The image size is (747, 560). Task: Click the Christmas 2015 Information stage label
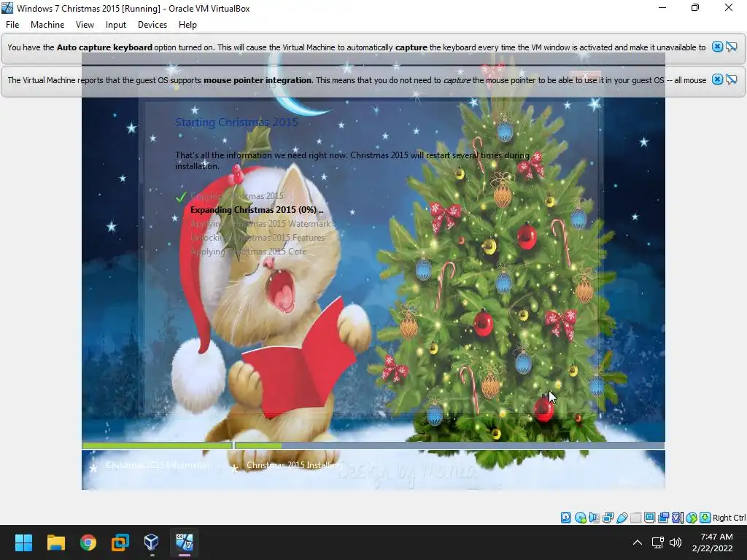point(158,465)
